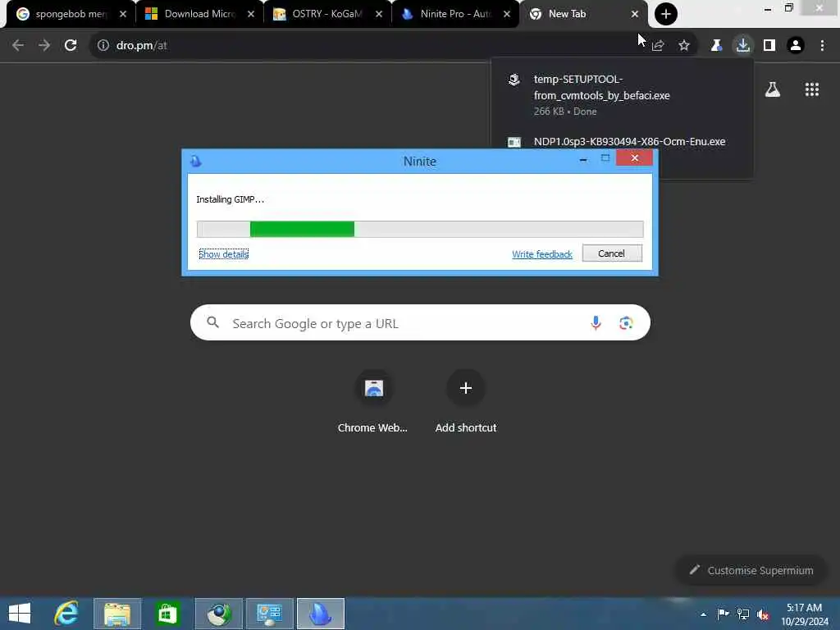Viewport: 840px width, 630px height.
Task: Launch Internet Explorer from taskbar
Action: pyautogui.click(x=66, y=614)
